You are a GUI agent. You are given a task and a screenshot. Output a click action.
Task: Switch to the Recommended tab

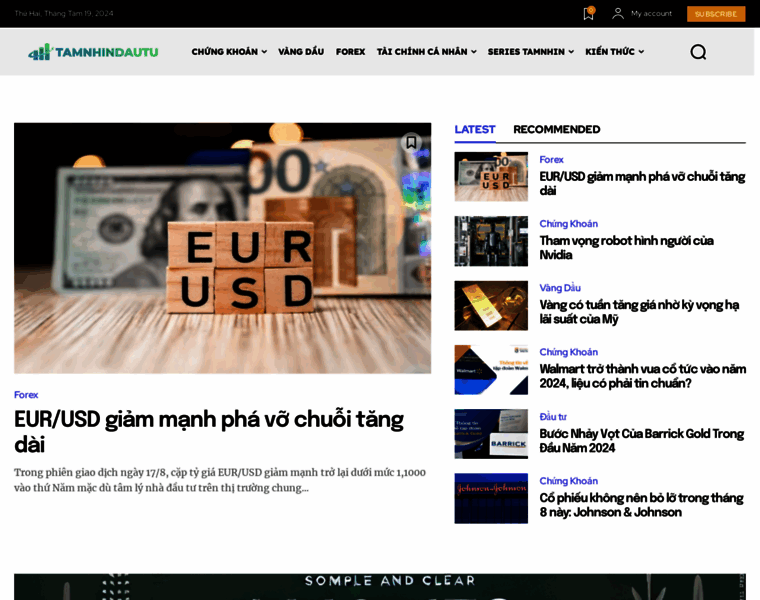tap(556, 129)
